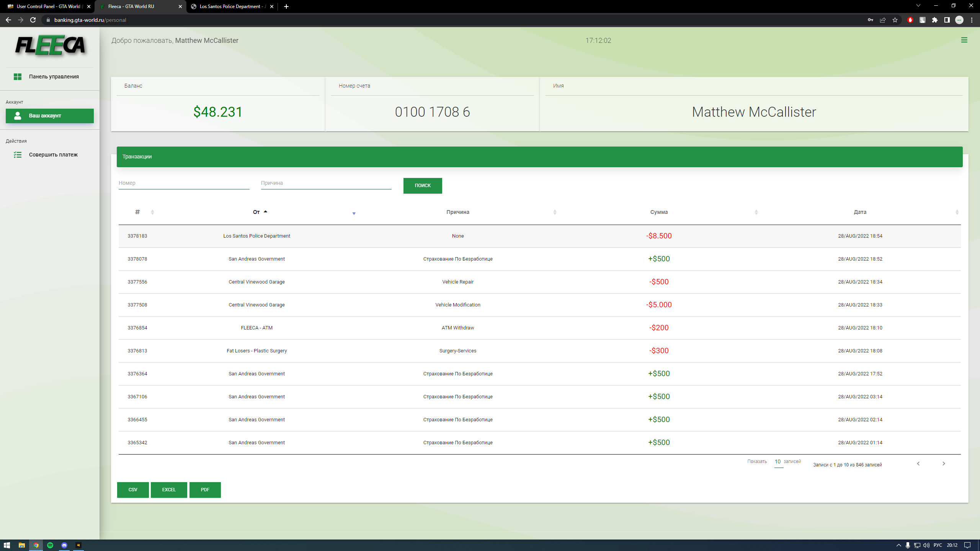Sort transactions by Причина column
980x551 pixels.
pyautogui.click(x=458, y=212)
